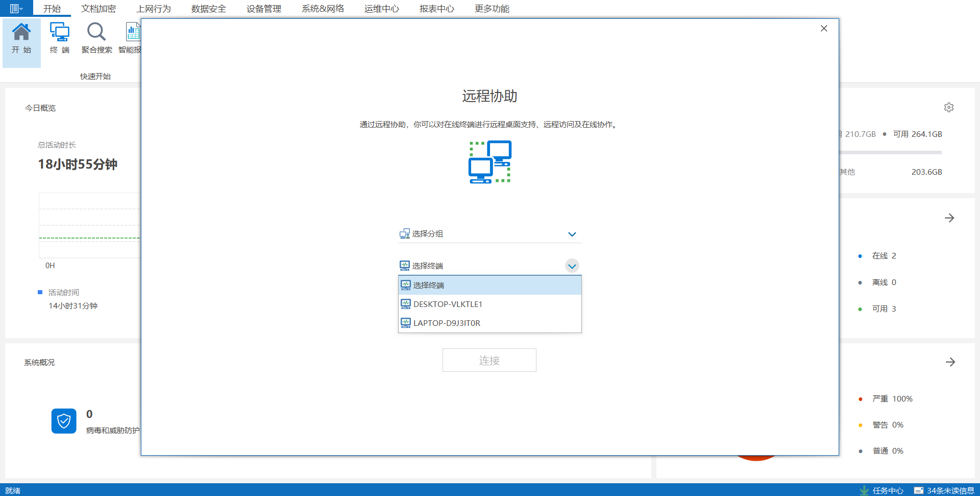
Task: Open the Terminal (终端) toolbar icon
Action: 60,33
